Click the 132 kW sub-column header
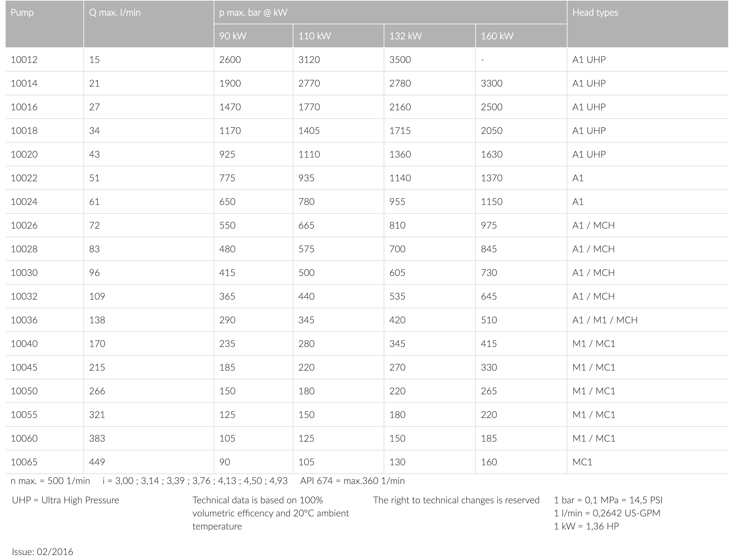Screen dimensions: 735x560 [405, 36]
